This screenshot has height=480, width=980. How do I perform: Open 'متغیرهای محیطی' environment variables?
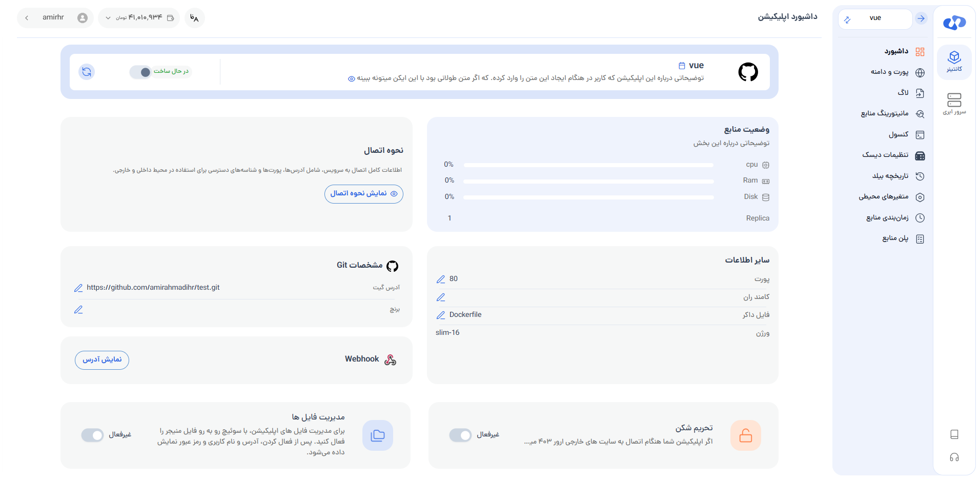[892, 197]
